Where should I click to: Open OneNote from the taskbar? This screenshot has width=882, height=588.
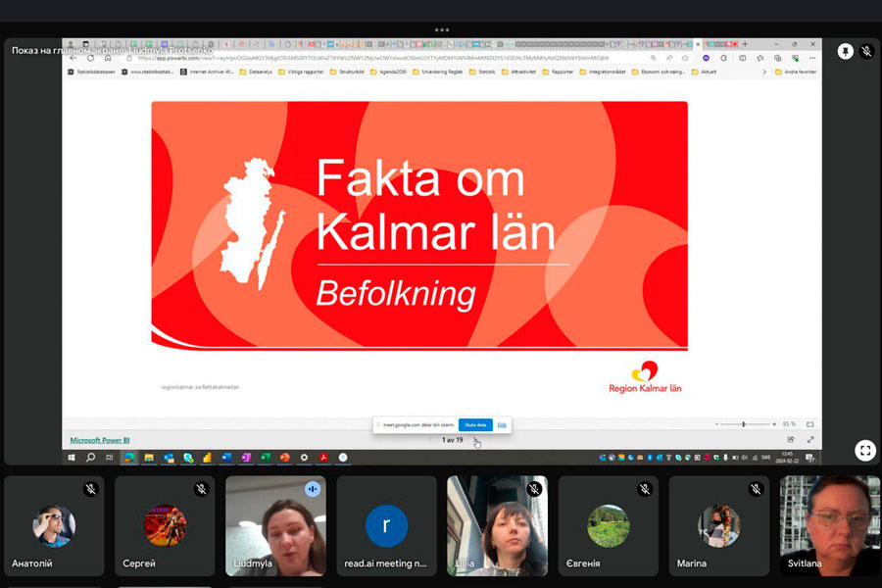tap(246, 458)
